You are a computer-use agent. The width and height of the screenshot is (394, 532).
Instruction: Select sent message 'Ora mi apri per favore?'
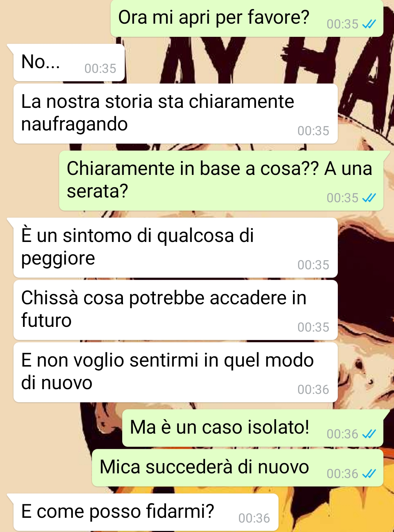coord(247,18)
